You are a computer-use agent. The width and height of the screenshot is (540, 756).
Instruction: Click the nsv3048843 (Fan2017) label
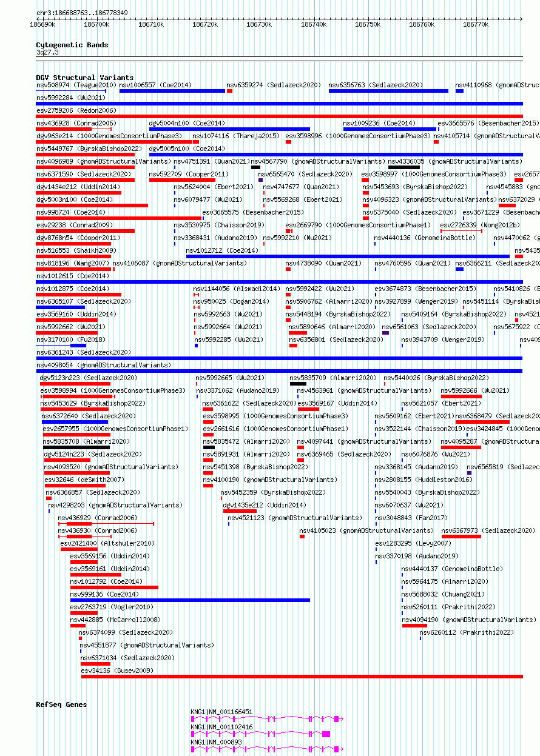click(411, 518)
